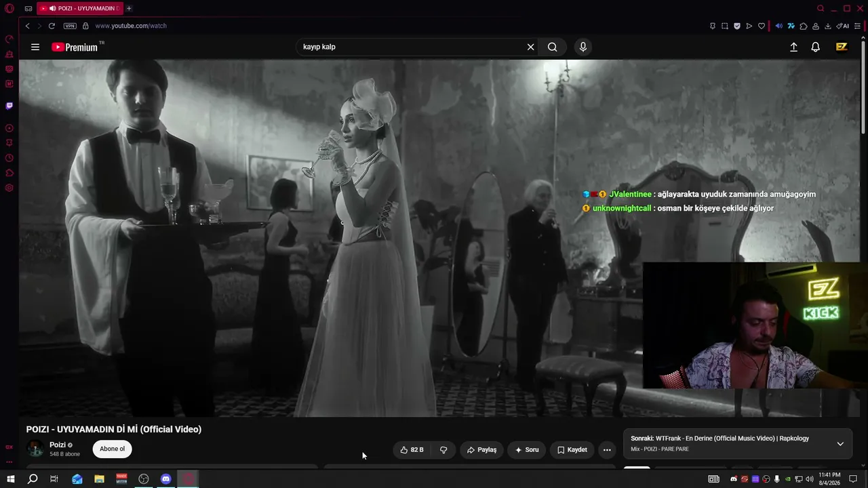Take a snapshot with the toolbar capture icon
Viewport: 868px width, 488px height.
pyautogui.click(x=725, y=26)
